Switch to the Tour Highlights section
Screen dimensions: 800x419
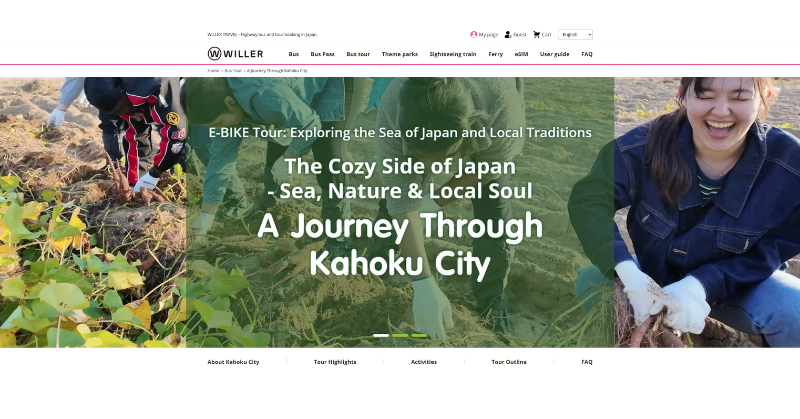tap(335, 362)
